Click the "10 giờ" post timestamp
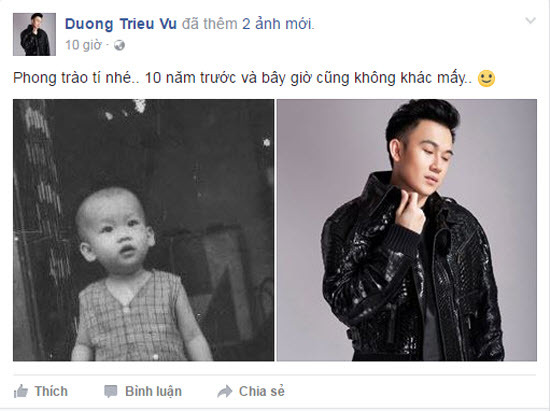This screenshot has height=411, width=550. click(x=83, y=45)
